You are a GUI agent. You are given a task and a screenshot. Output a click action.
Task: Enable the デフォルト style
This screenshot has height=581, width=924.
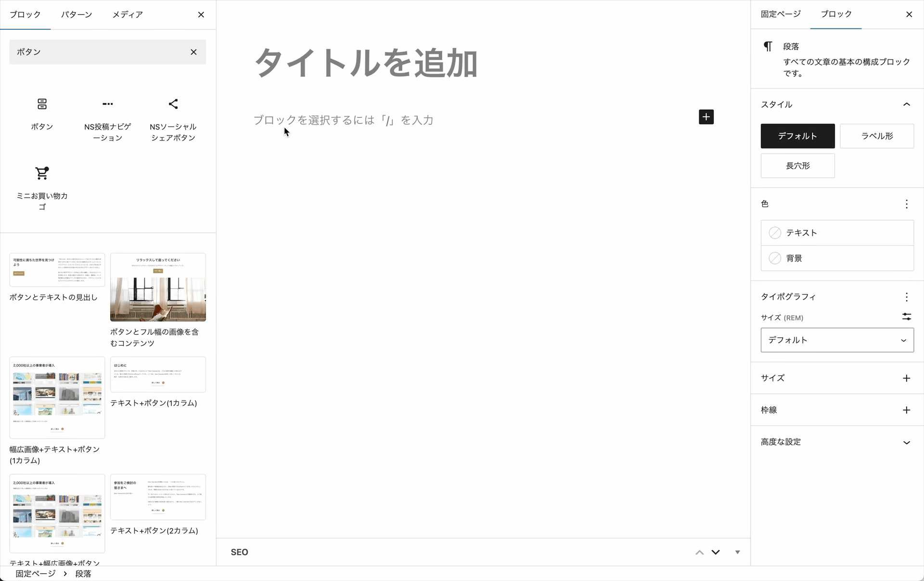[x=797, y=136]
